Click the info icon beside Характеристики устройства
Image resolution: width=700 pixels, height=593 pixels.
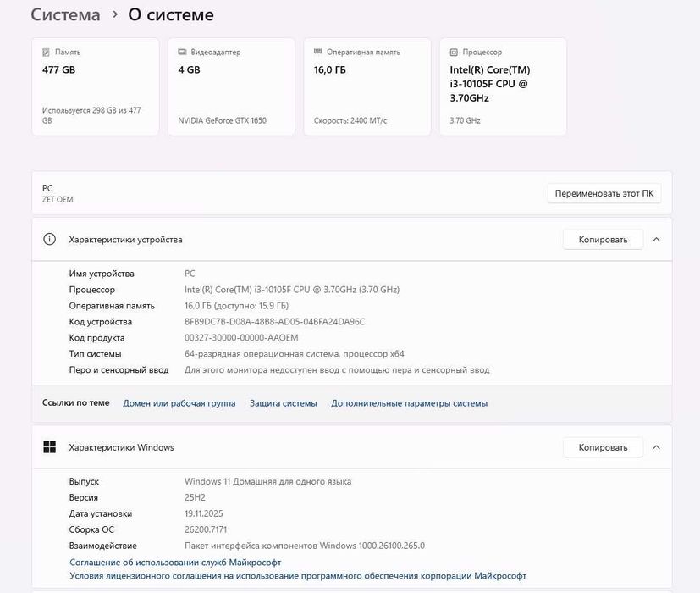click(50, 239)
